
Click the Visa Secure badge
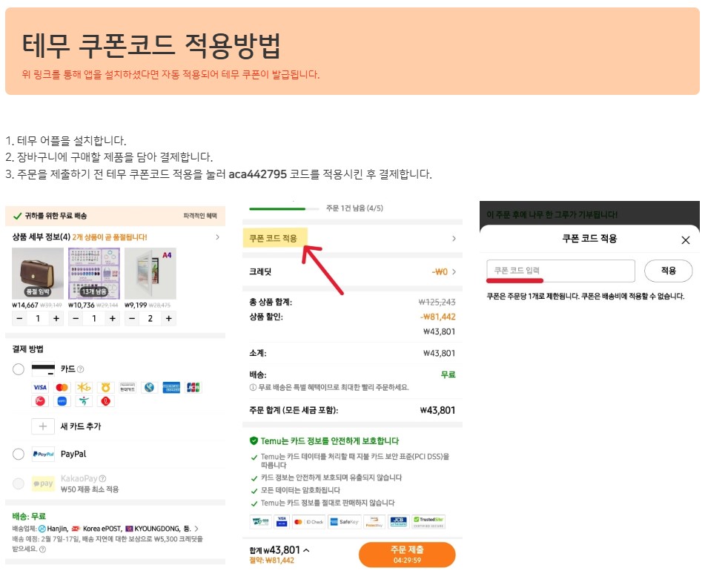pyautogui.click(x=282, y=522)
